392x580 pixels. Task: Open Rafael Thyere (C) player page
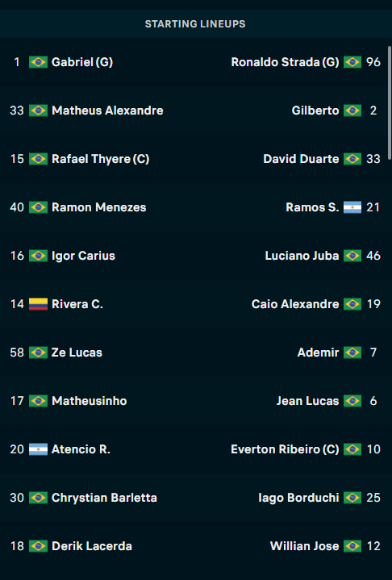[100, 159]
